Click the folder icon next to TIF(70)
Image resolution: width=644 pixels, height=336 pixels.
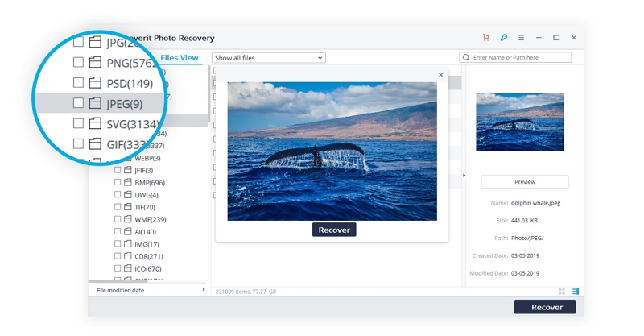(128, 207)
